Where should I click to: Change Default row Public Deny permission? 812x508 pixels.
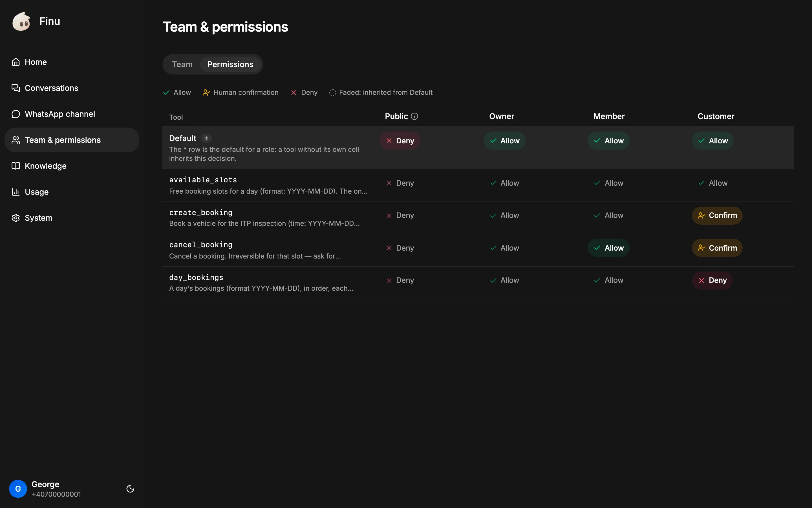tap(400, 141)
